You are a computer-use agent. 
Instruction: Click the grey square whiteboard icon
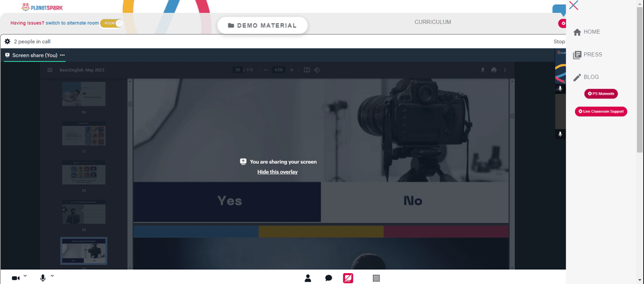[376, 278]
